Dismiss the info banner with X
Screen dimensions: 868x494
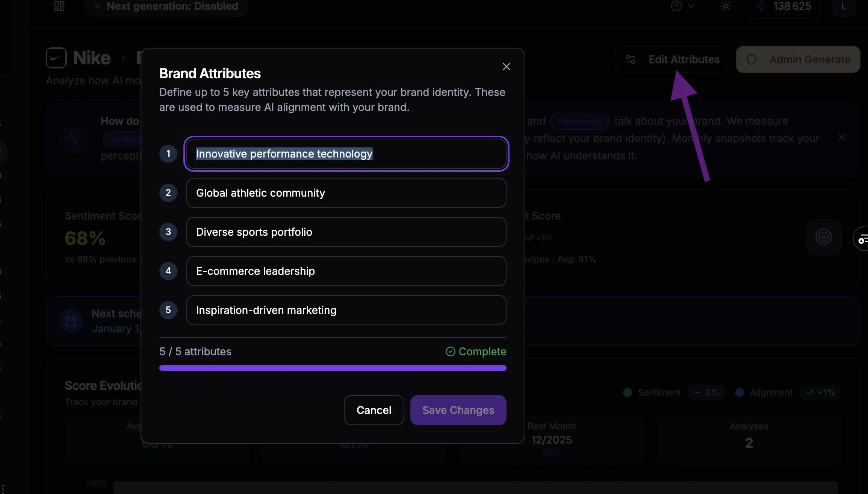click(x=842, y=138)
